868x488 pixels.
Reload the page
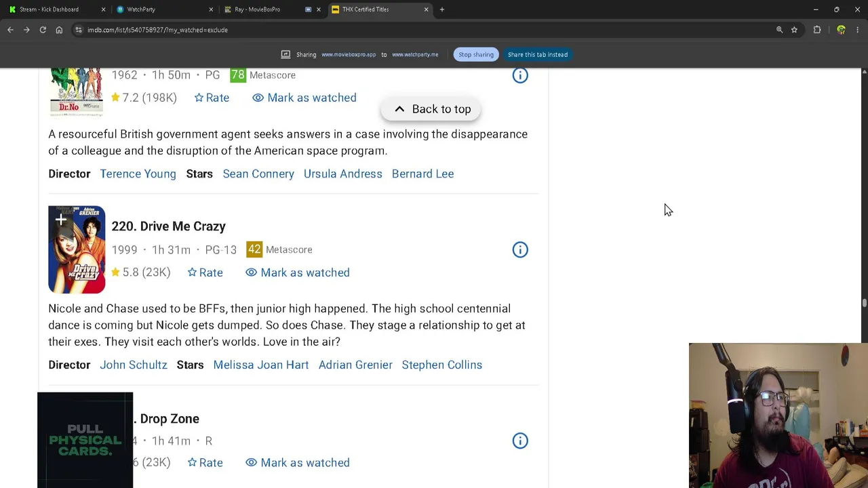pos(43,30)
